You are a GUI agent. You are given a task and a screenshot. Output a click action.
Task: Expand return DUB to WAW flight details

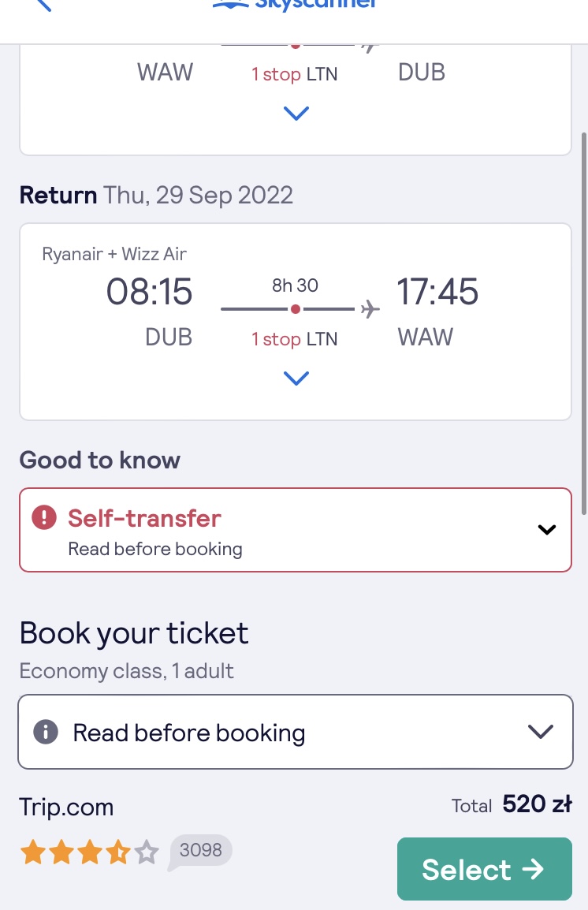(x=296, y=379)
